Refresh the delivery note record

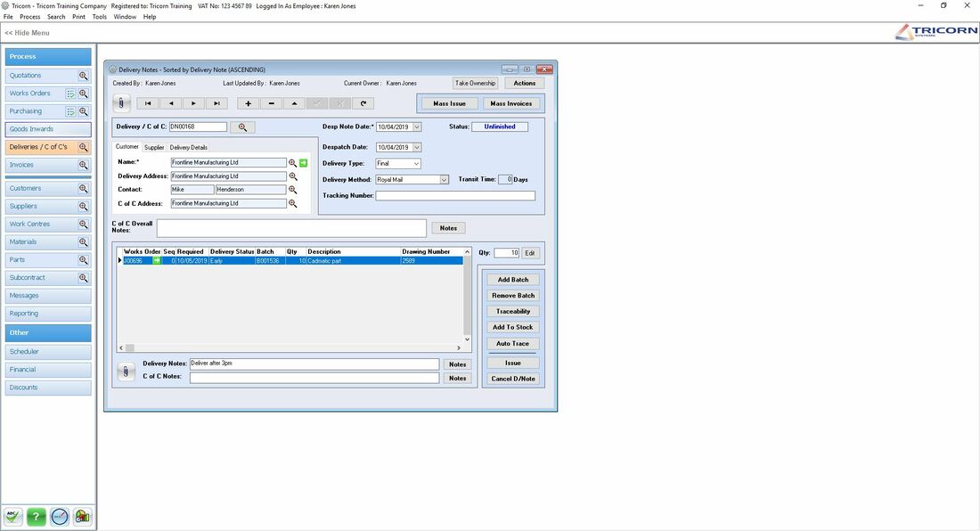[x=363, y=103]
